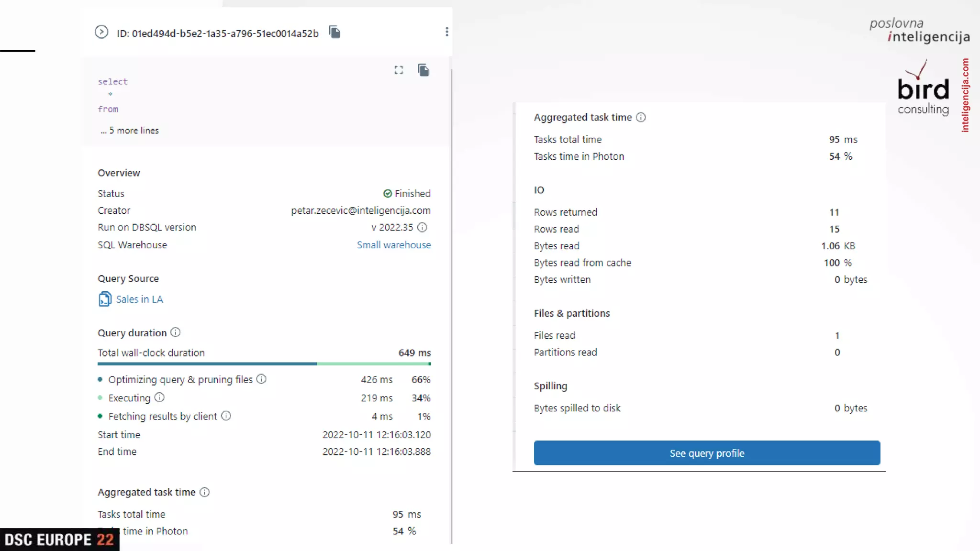This screenshot has width=980, height=551.
Task: Open the Small warehouse link
Action: point(393,245)
